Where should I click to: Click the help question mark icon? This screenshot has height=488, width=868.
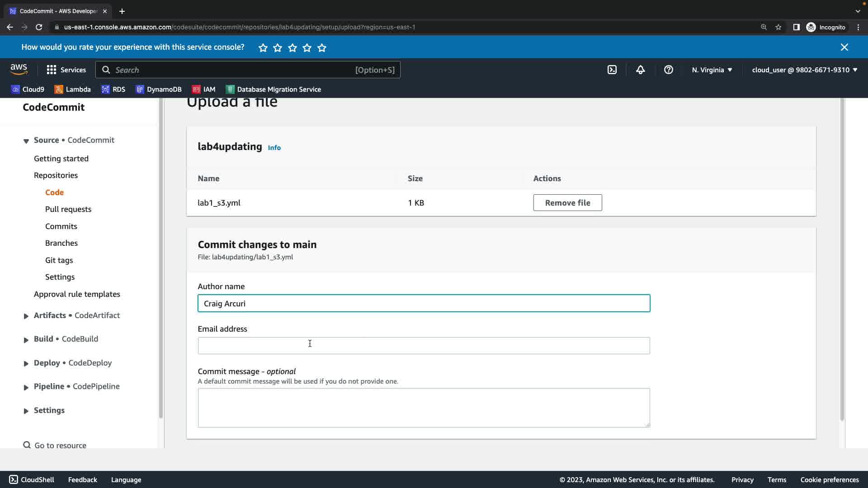668,70
